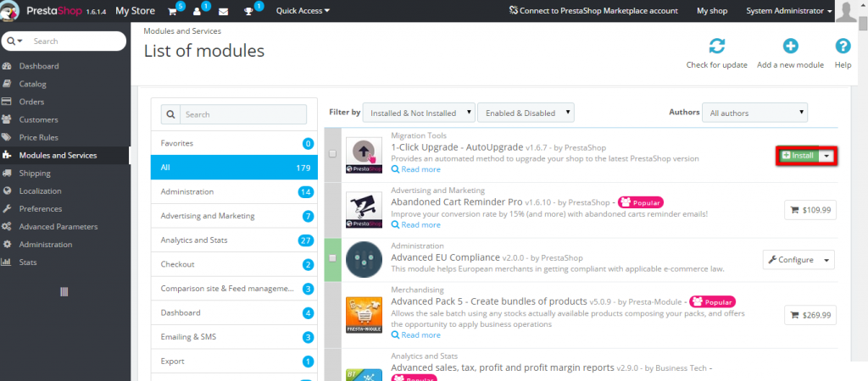Tick the checkbox for Advanced EU Compliance
Screen dimensions: 868x381
coord(332,257)
